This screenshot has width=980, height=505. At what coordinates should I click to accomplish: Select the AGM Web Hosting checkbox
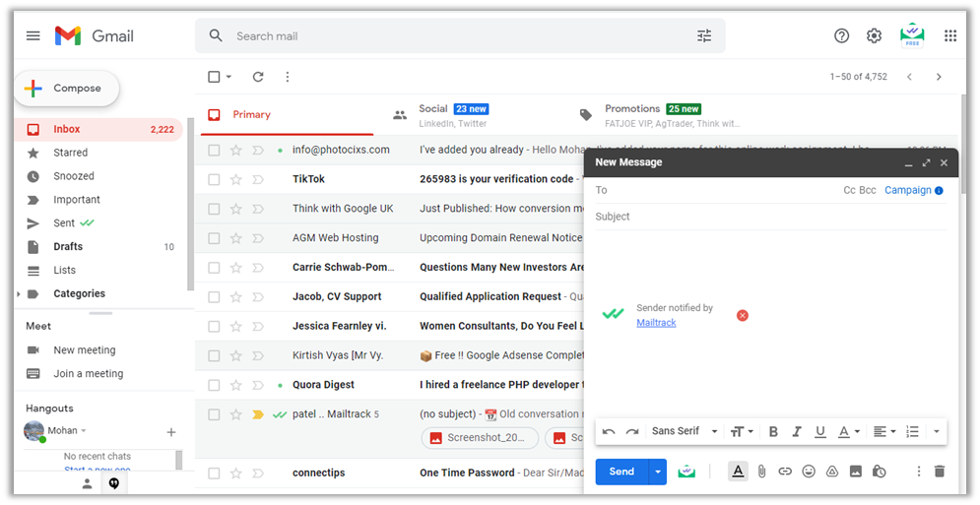[x=214, y=238]
